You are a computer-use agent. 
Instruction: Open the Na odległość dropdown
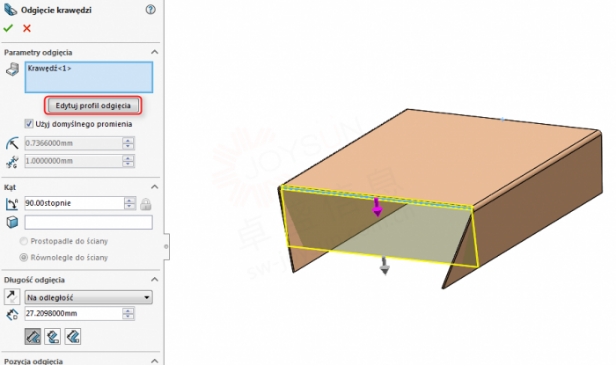(88, 298)
